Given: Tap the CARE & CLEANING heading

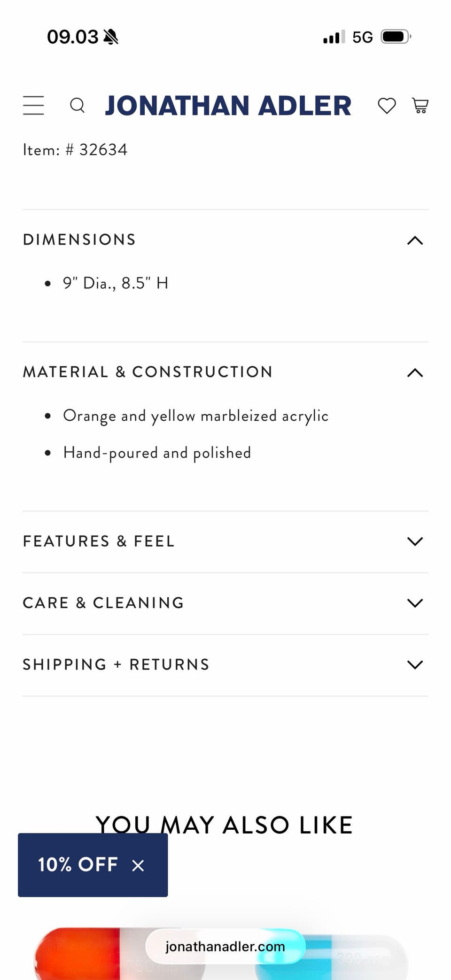Looking at the screenshot, I should [x=103, y=603].
